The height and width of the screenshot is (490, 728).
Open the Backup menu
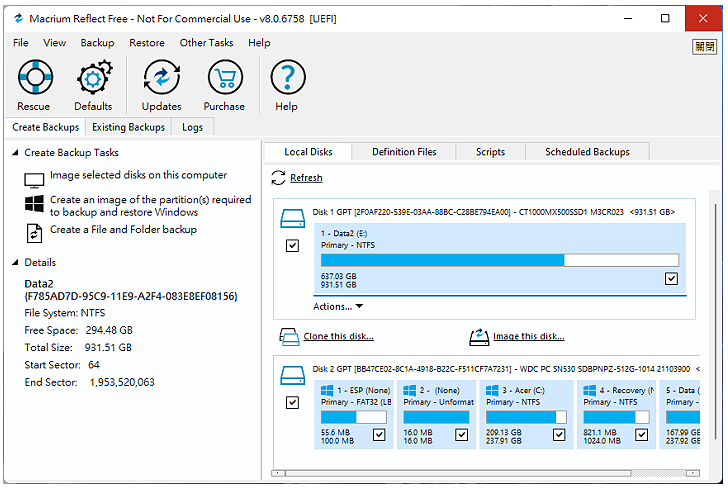(97, 43)
